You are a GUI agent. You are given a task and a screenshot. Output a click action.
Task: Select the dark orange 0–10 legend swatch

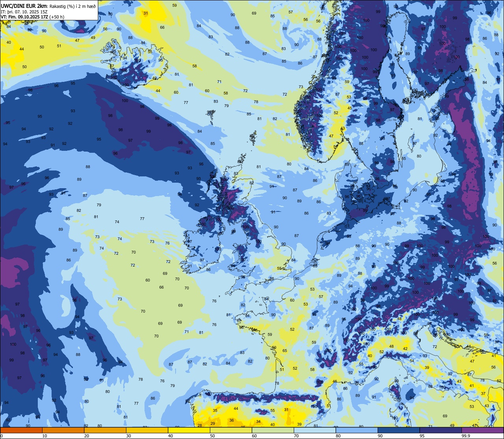(21, 430)
